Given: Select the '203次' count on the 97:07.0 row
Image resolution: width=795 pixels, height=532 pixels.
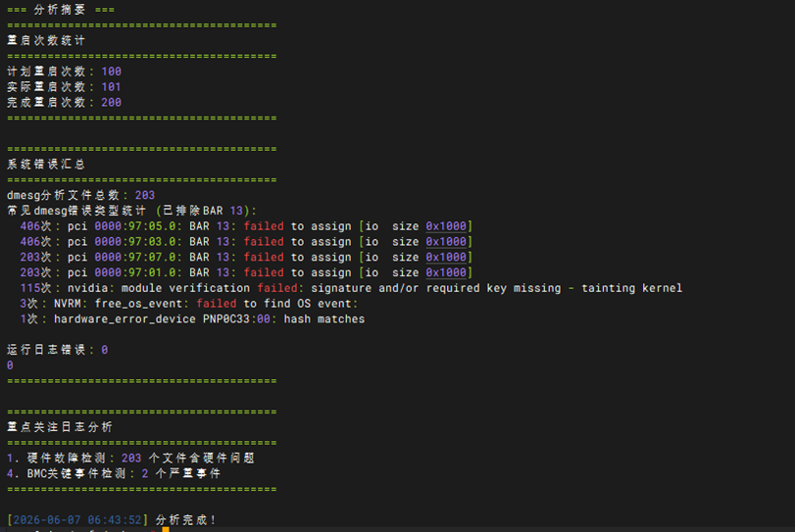Looking at the screenshot, I should click(36, 257).
